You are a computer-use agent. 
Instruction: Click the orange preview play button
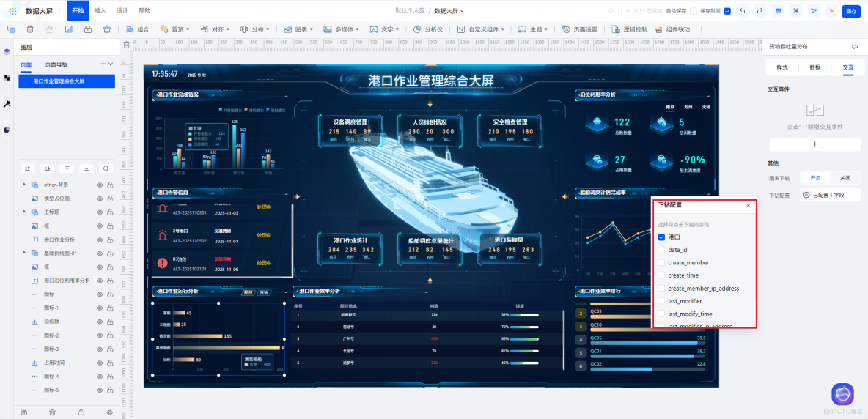pos(831,10)
